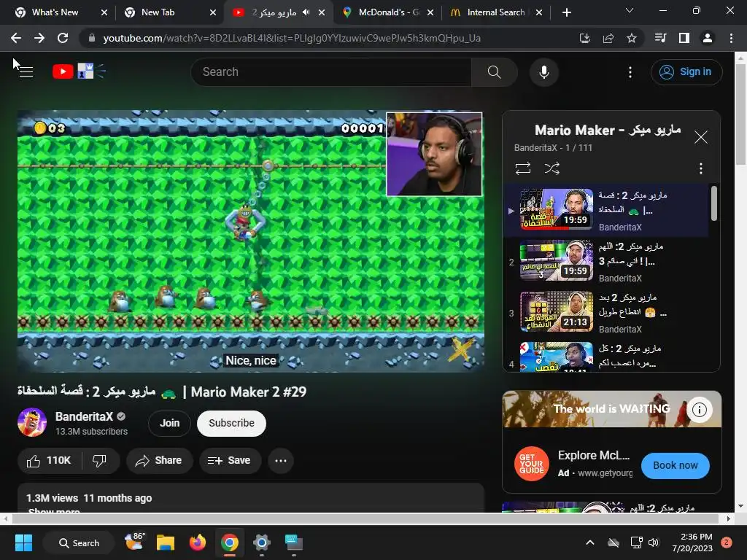
Task: Open volume speaker tray icon
Action: (x=654, y=542)
